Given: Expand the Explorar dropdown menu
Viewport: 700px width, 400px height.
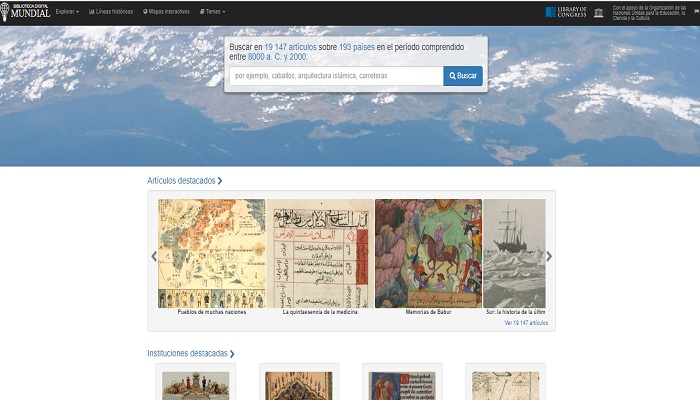Looking at the screenshot, I should [67, 12].
